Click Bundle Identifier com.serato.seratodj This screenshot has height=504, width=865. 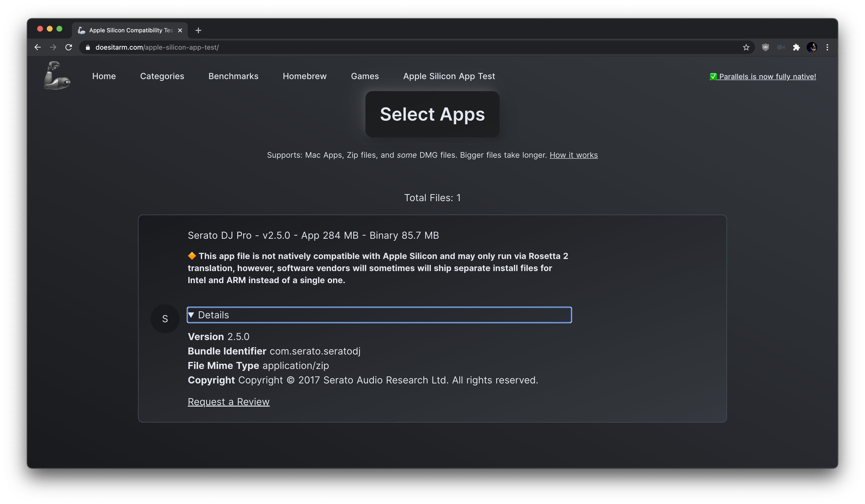[x=274, y=351]
